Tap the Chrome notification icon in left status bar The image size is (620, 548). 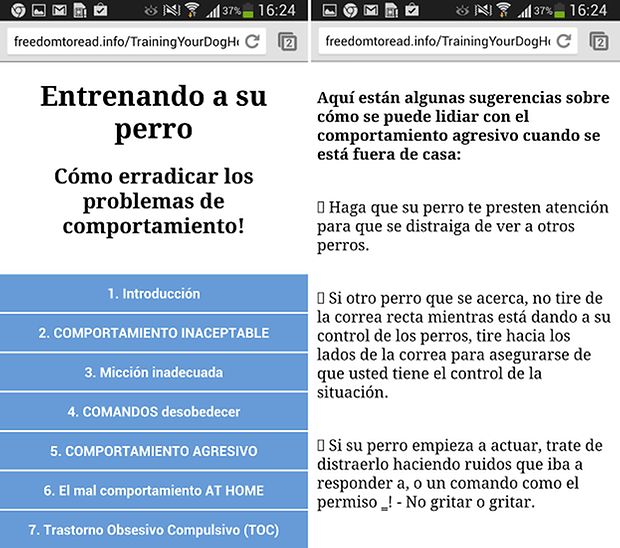click(18, 10)
